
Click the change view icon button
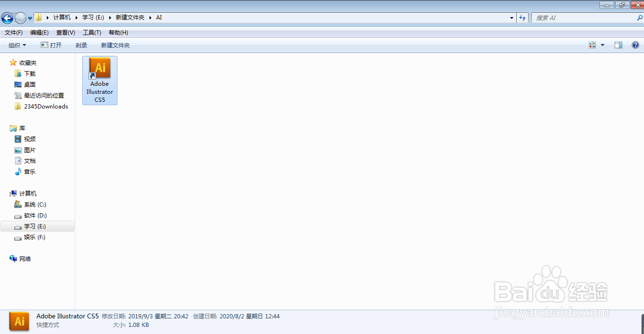pyautogui.click(x=592, y=45)
